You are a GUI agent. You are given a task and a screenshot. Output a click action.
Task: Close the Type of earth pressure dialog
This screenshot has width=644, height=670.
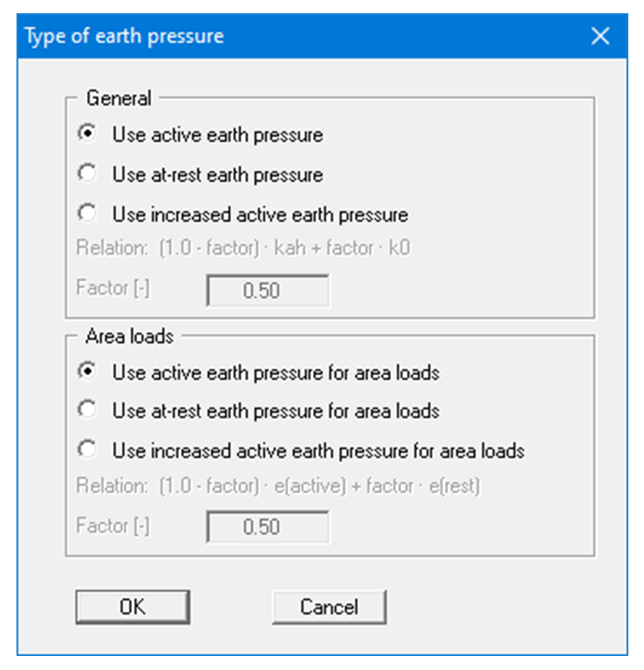(x=602, y=36)
